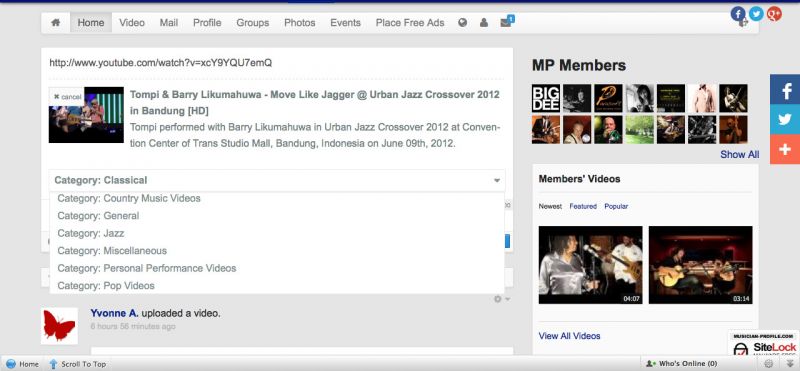Open the Profile menu item

[x=207, y=22]
